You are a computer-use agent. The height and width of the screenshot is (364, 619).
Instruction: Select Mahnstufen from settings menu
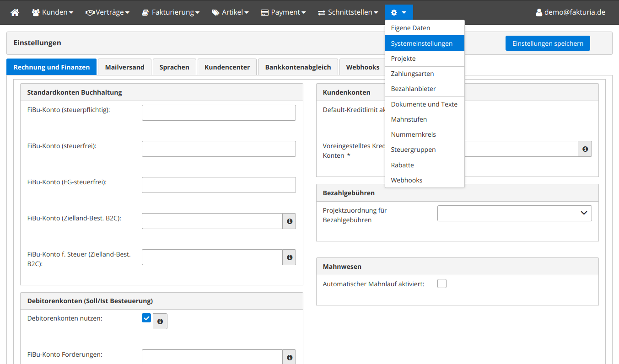coord(409,119)
